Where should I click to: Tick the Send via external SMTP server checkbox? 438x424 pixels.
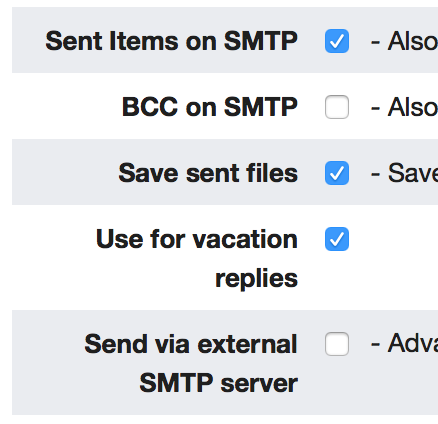[337, 344]
